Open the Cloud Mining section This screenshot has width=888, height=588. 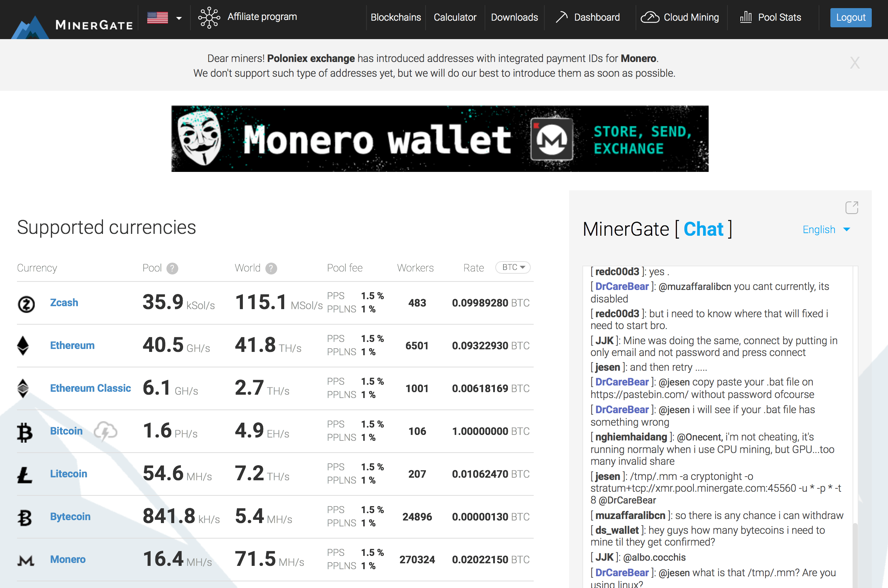click(691, 17)
